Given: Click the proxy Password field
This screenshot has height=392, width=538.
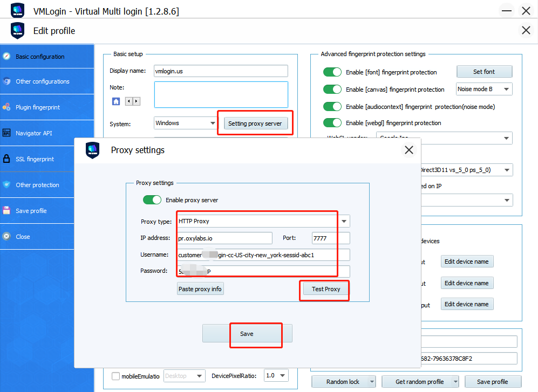Looking at the screenshot, I should tap(263, 271).
